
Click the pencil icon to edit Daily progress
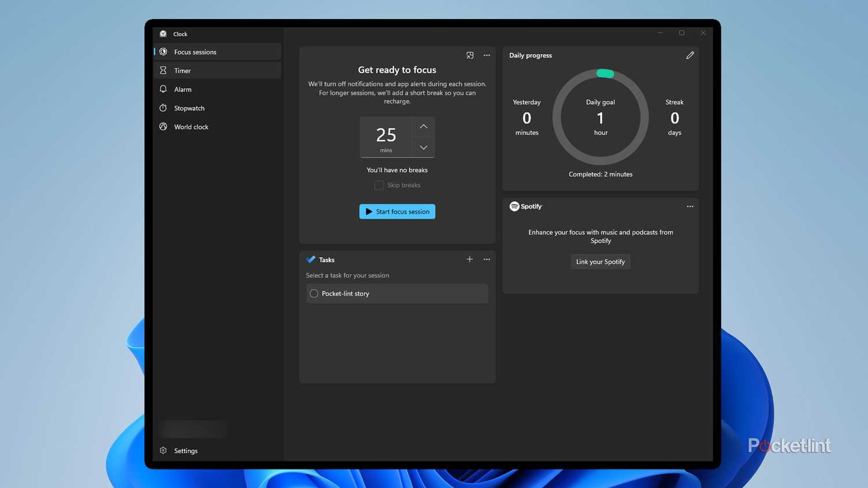click(690, 55)
